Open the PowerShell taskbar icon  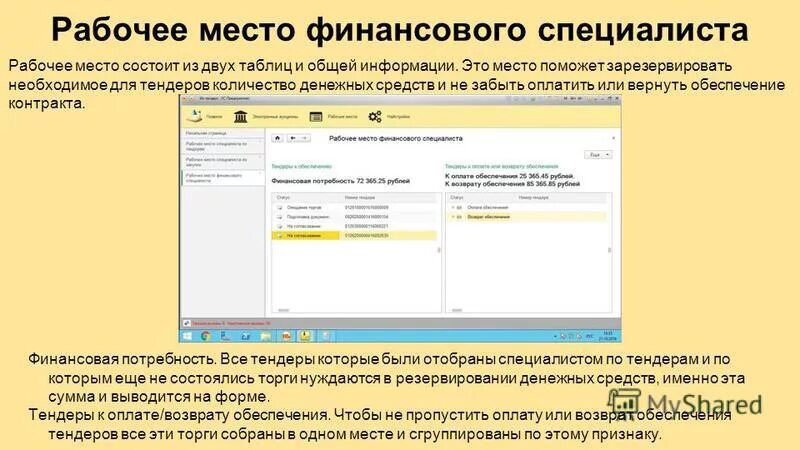[x=245, y=336]
